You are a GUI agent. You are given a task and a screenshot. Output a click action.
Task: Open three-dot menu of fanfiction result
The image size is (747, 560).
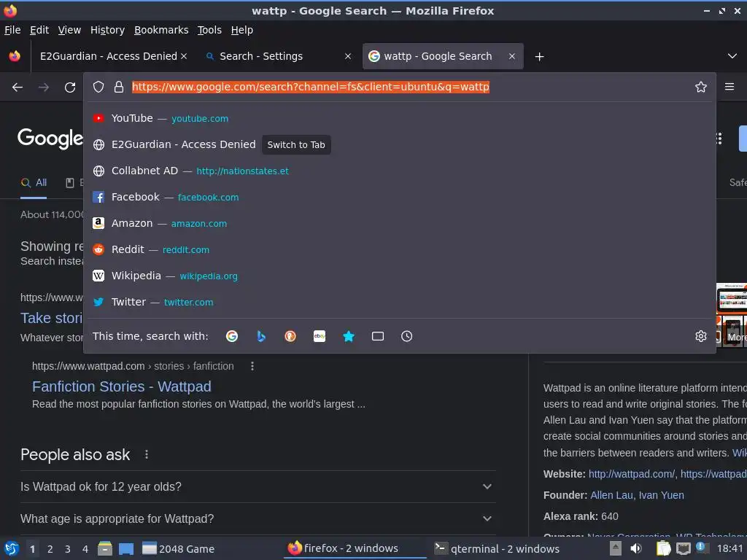click(x=252, y=366)
